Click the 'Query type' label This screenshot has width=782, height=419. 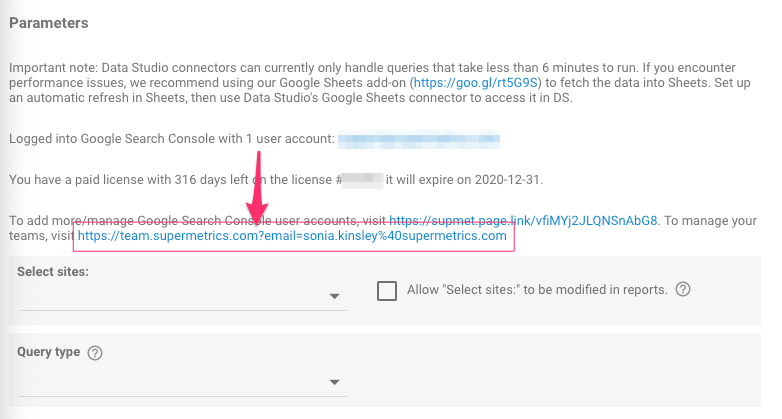48,352
